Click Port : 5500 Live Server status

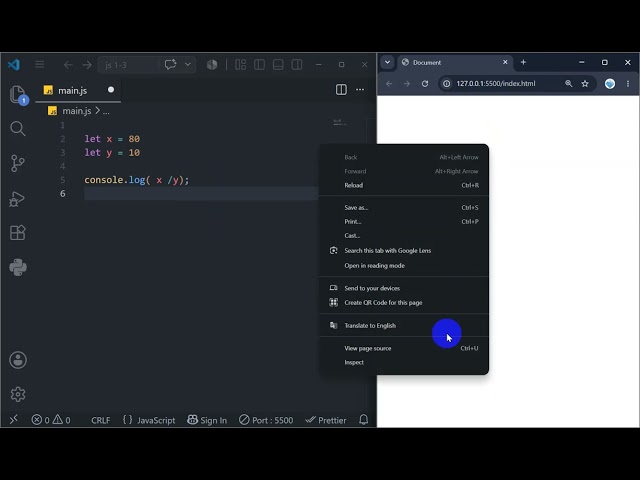coord(266,420)
